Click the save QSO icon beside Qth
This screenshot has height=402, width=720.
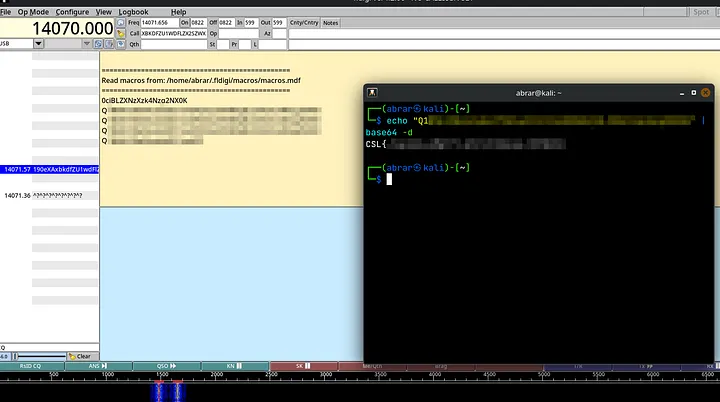point(120,44)
